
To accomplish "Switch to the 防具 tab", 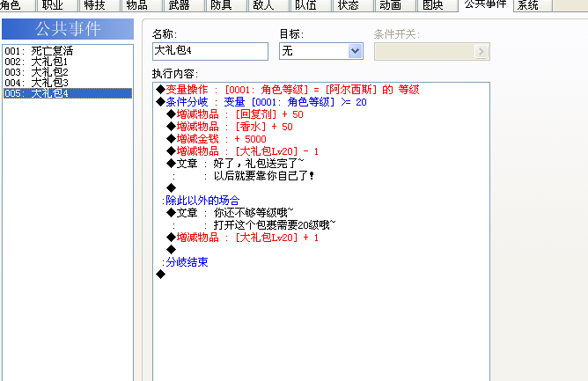I will (x=226, y=5).
